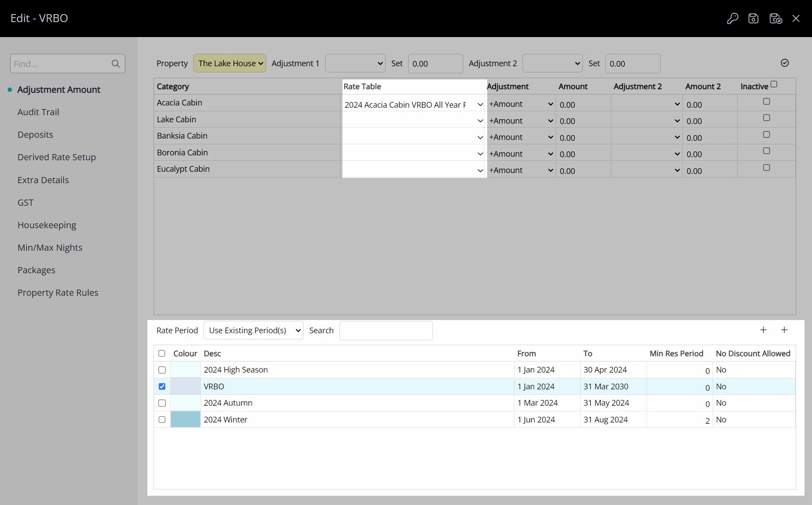Screen dimensions: 812x505
Task: Toggle Inactive checkbox for Acacia Cabin
Action: point(767,102)
